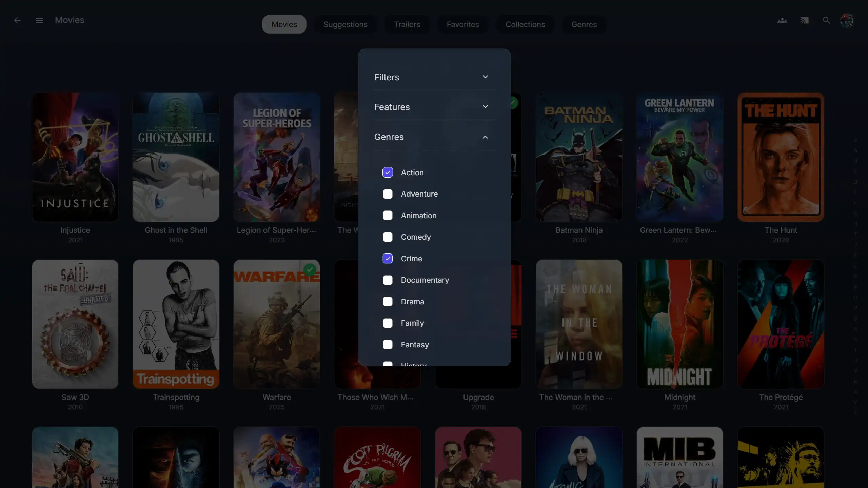Go to the Favorites tab
The width and height of the screenshot is (868, 488).
point(462,24)
